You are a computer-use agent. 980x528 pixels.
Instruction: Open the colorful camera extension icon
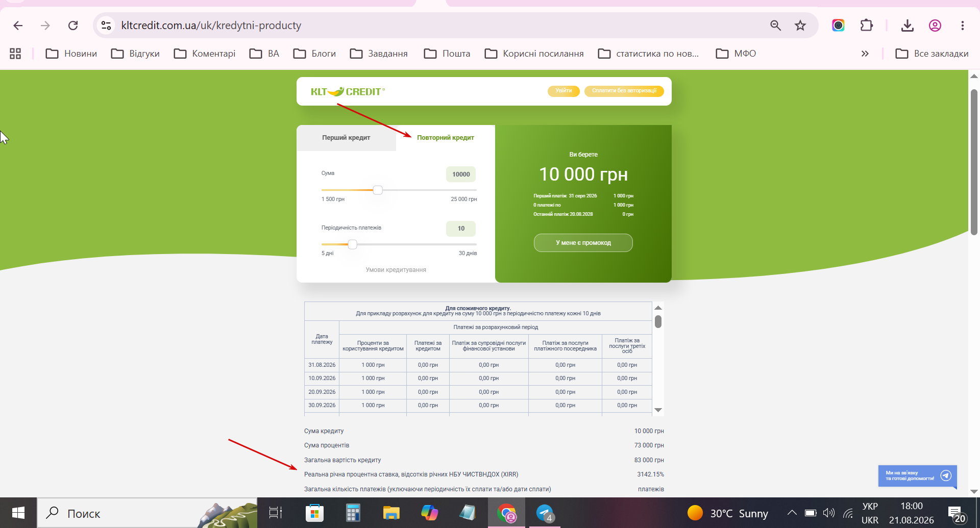coord(838,26)
